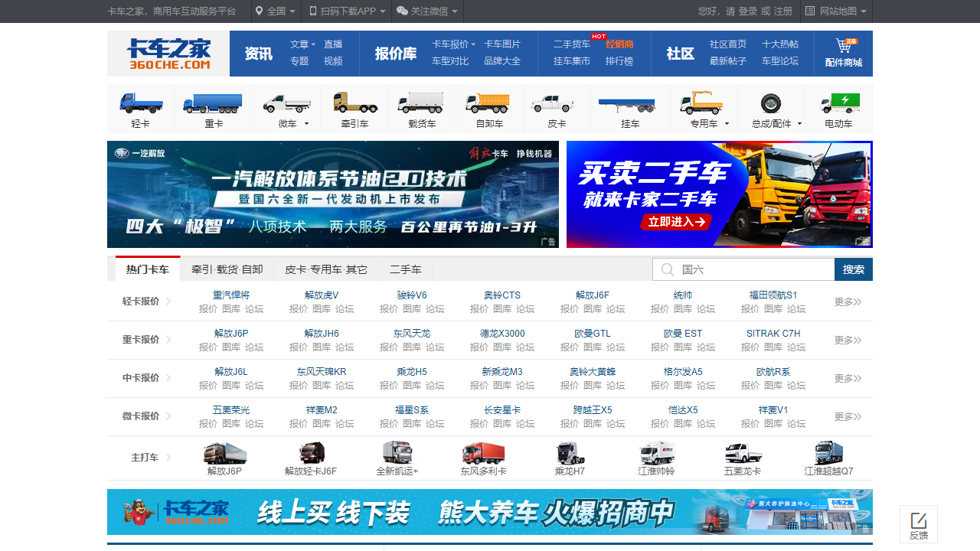The image size is (980, 551).
Task: Click the magnifier icon in search box
Action: (x=667, y=269)
